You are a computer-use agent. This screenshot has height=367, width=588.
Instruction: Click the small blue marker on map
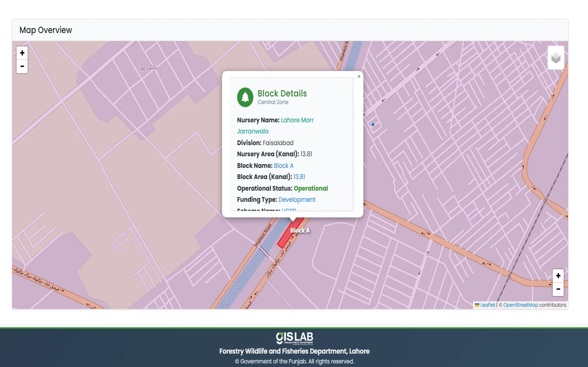click(x=373, y=125)
